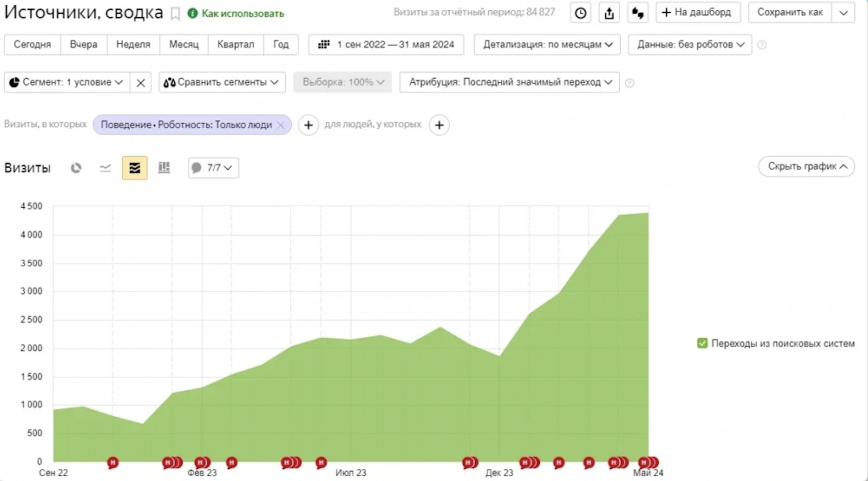Expand Данные: без роботов dropdown
868x481 pixels.
click(690, 44)
